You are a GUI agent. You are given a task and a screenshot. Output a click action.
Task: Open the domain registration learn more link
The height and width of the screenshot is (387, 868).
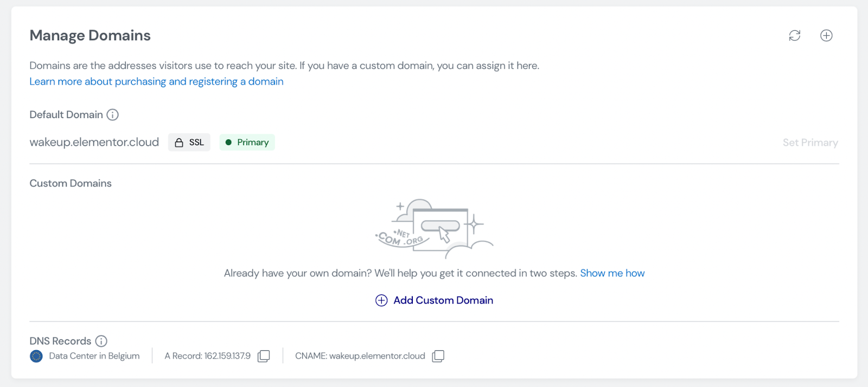pyautogui.click(x=156, y=81)
